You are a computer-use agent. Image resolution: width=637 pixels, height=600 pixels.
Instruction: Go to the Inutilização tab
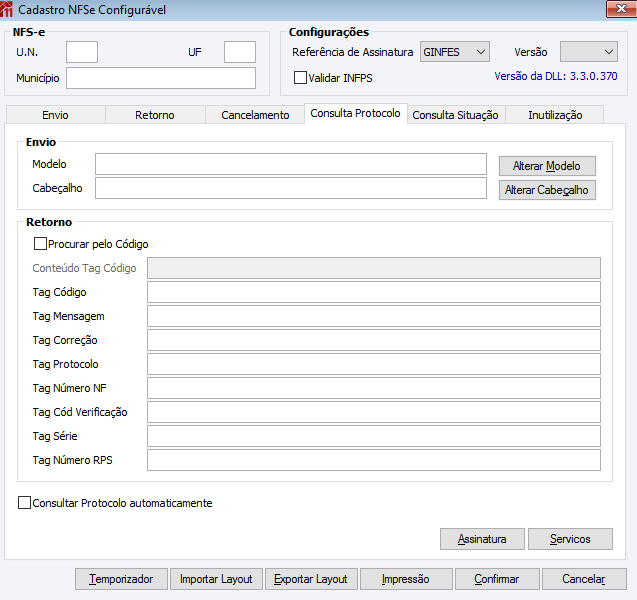[555, 115]
